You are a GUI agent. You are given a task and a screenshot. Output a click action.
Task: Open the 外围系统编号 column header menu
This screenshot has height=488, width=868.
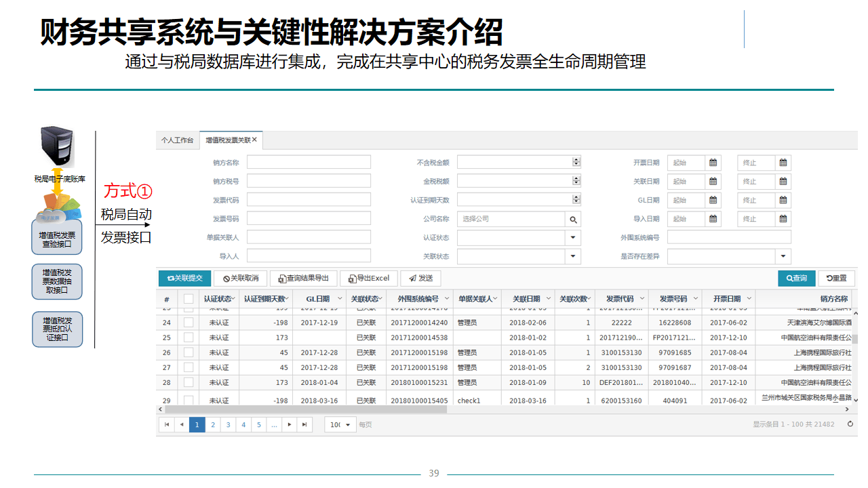click(x=448, y=299)
